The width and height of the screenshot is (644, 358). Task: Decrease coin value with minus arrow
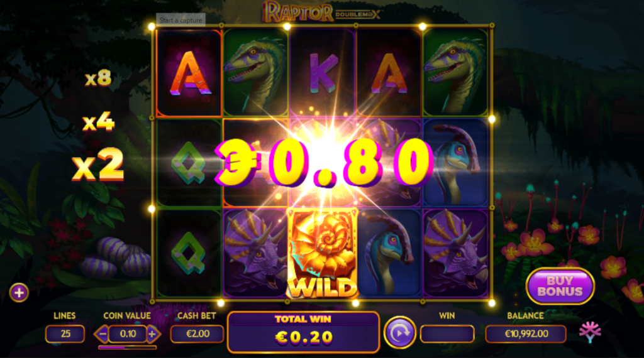102,334
